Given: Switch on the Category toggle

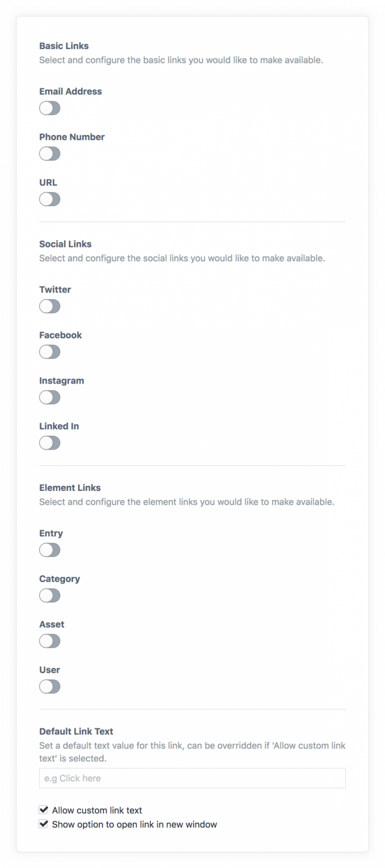Looking at the screenshot, I should [x=50, y=595].
